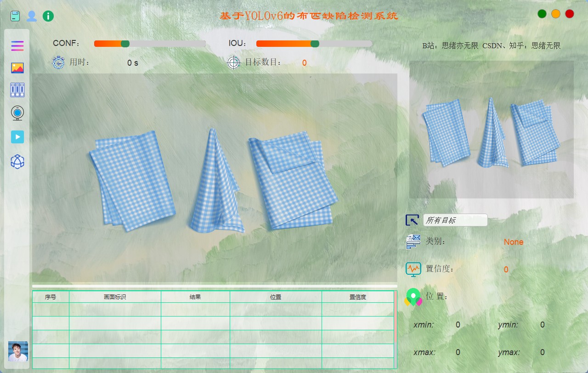The width and height of the screenshot is (588, 373).
Task: Click the 置信度 column header in table
Action: [358, 297]
